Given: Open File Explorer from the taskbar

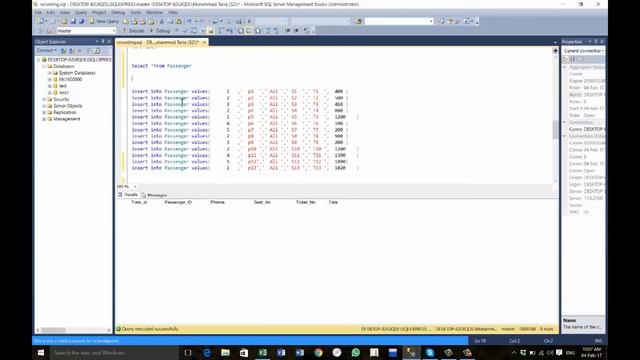Looking at the screenshot, I should 225,353.
